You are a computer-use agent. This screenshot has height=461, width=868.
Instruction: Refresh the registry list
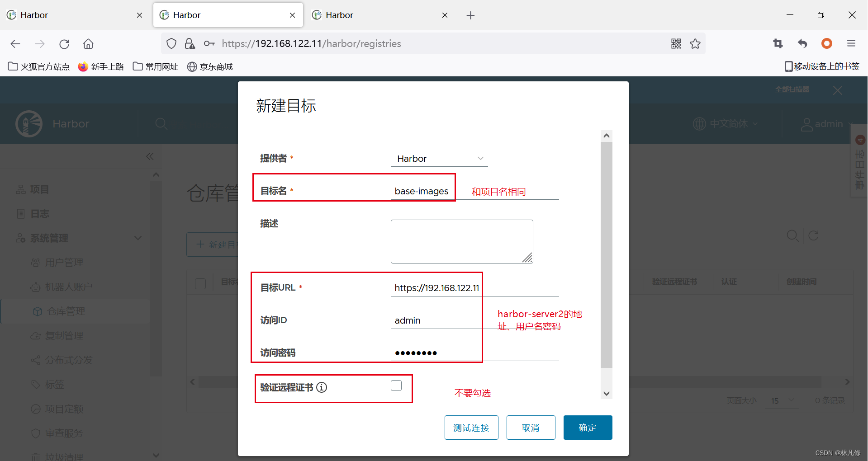[813, 235]
